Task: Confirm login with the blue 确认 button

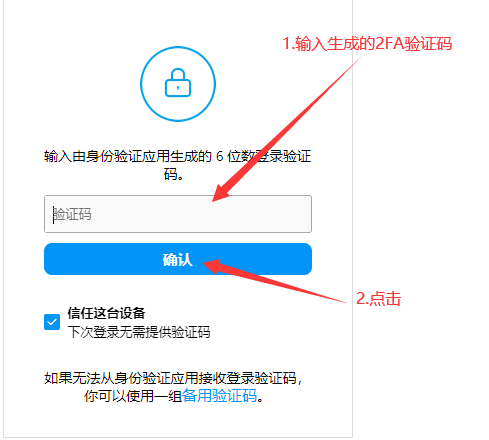Action: click(178, 259)
